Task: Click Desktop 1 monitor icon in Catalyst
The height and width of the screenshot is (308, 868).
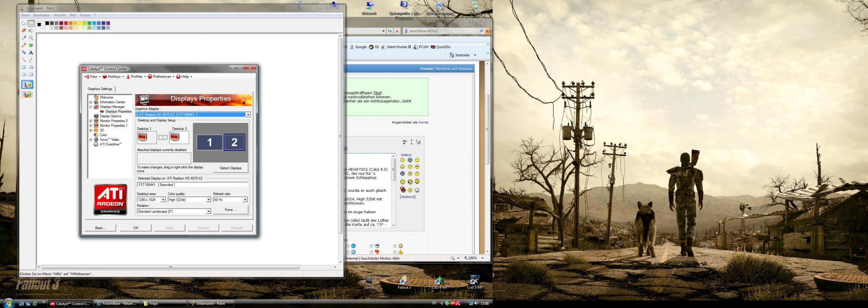Action: coord(143,137)
